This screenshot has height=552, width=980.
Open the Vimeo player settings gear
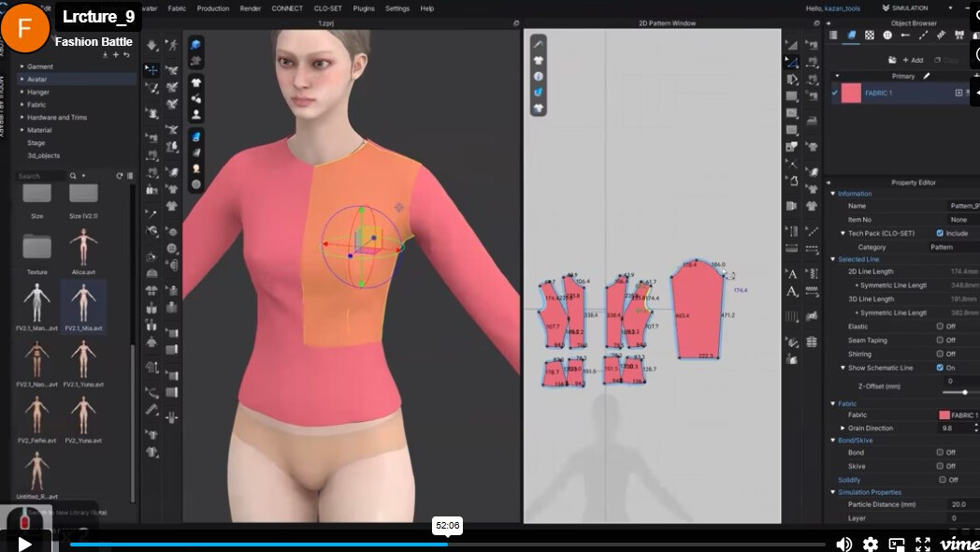click(871, 544)
